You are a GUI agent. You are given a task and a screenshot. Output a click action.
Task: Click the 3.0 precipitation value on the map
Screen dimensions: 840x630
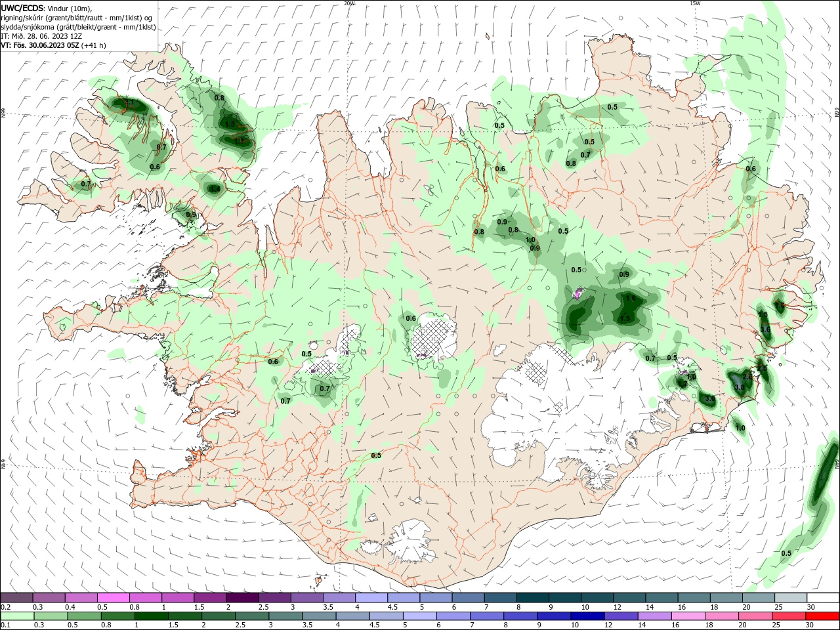click(x=709, y=398)
